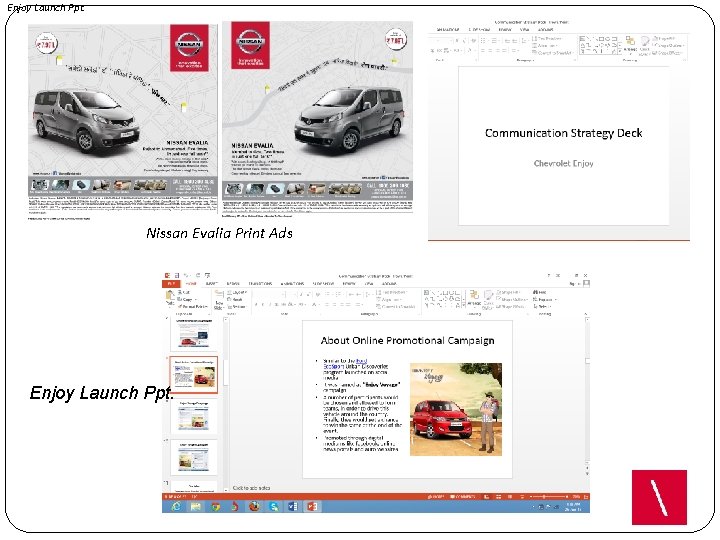Click the Save icon in the Quick Access toolbar
Viewport: 720px width, 540px height.
click(x=177, y=276)
